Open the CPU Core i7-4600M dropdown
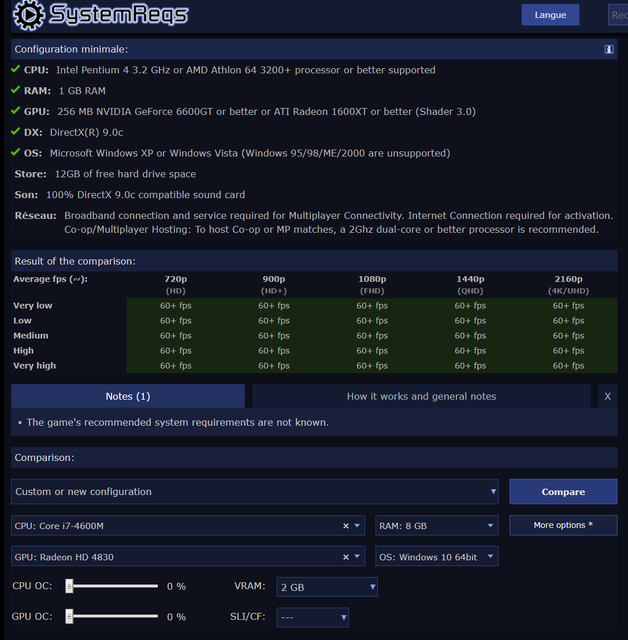Image resolution: width=628 pixels, height=640 pixels. tap(188, 526)
